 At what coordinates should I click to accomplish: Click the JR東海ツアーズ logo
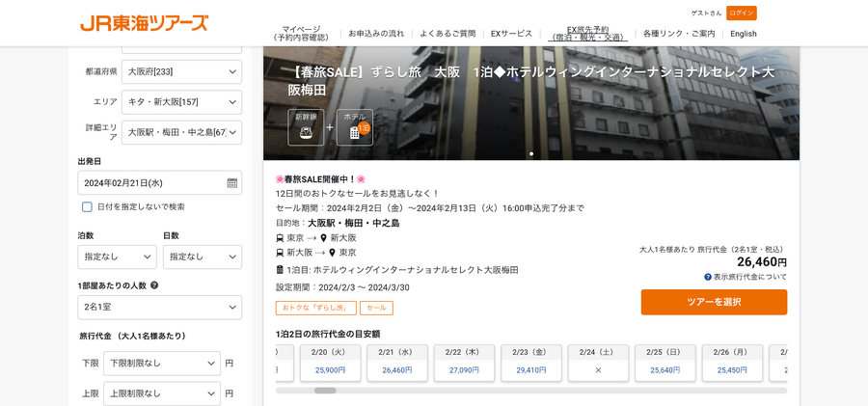pos(145,23)
